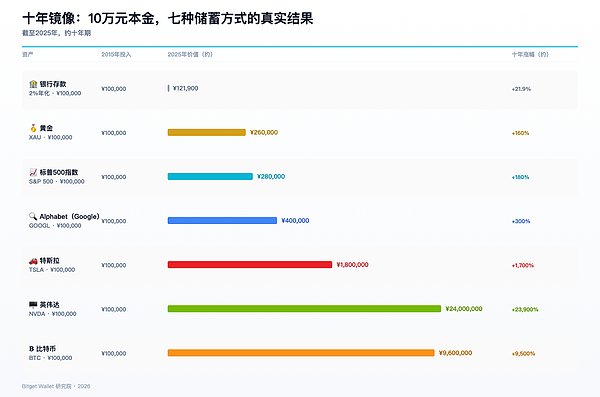The width and height of the screenshot is (600, 397).
Task: Click the bitcoin symbol beside 比特币
Action: pyautogui.click(x=31, y=349)
